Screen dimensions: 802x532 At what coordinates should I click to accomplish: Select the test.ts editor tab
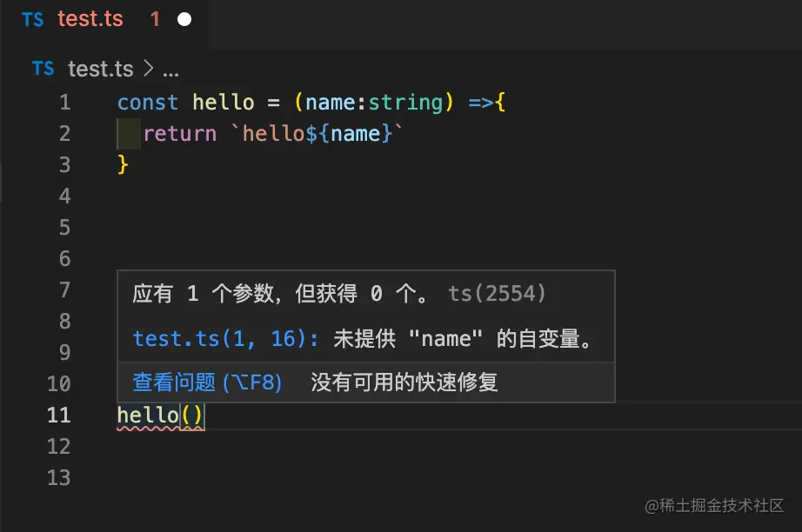pyautogui.click(x=90, y=19)
